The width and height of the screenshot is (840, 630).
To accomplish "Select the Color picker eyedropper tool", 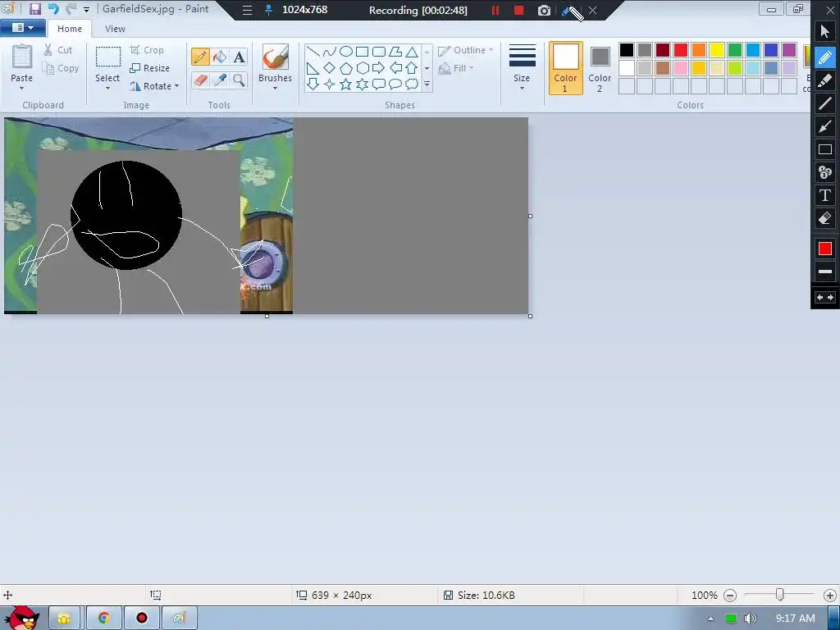I will coord(220,80).
